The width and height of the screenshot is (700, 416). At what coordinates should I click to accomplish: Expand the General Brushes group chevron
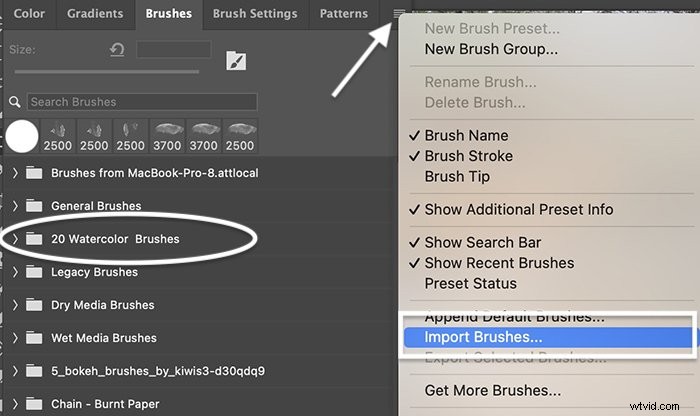pos(15,206)
